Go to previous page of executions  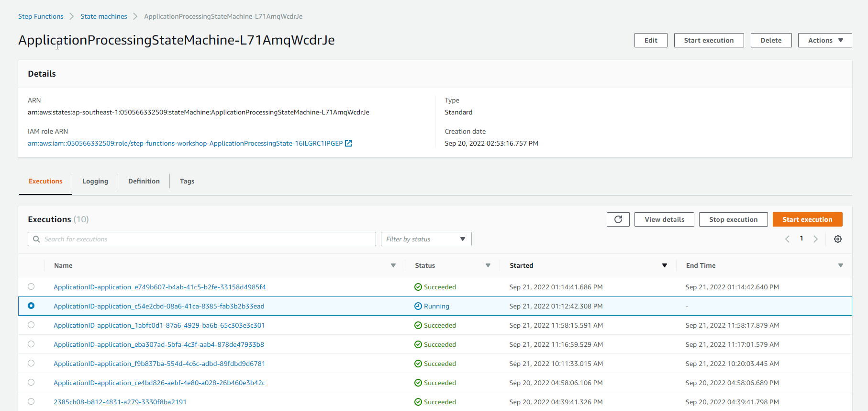point(787,239)
